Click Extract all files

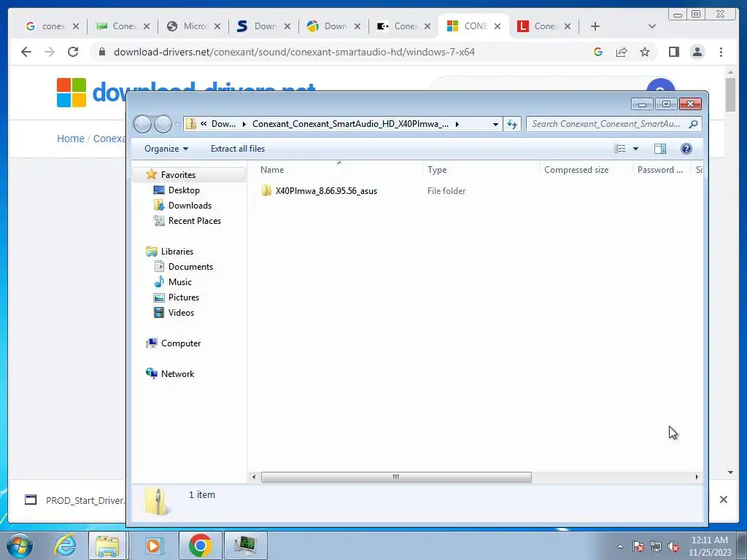238,149
